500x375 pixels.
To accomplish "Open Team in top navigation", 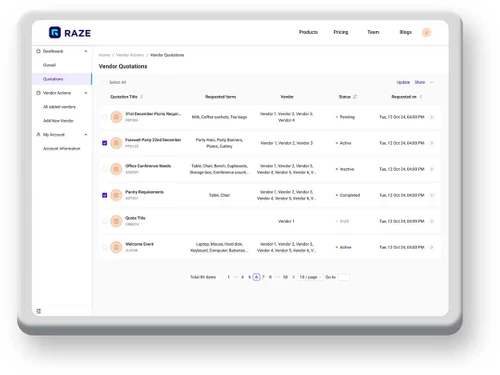I will click(373, 32).
